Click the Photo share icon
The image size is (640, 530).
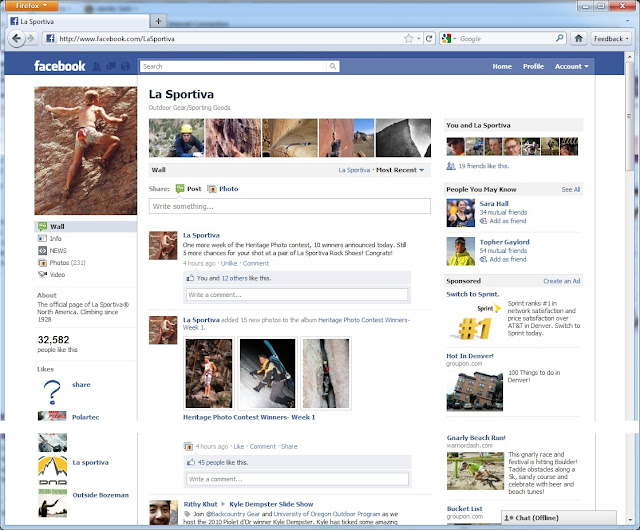[x=212, y=189]
